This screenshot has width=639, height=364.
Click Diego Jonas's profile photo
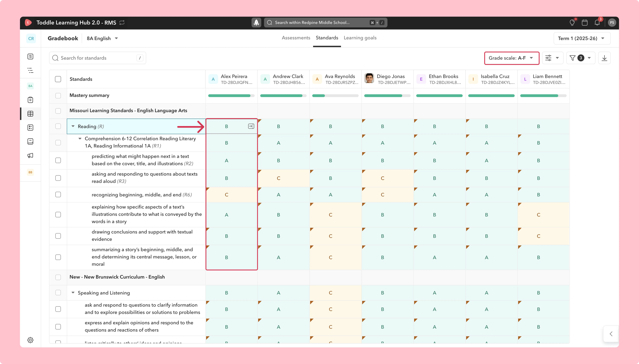point(369,78)
